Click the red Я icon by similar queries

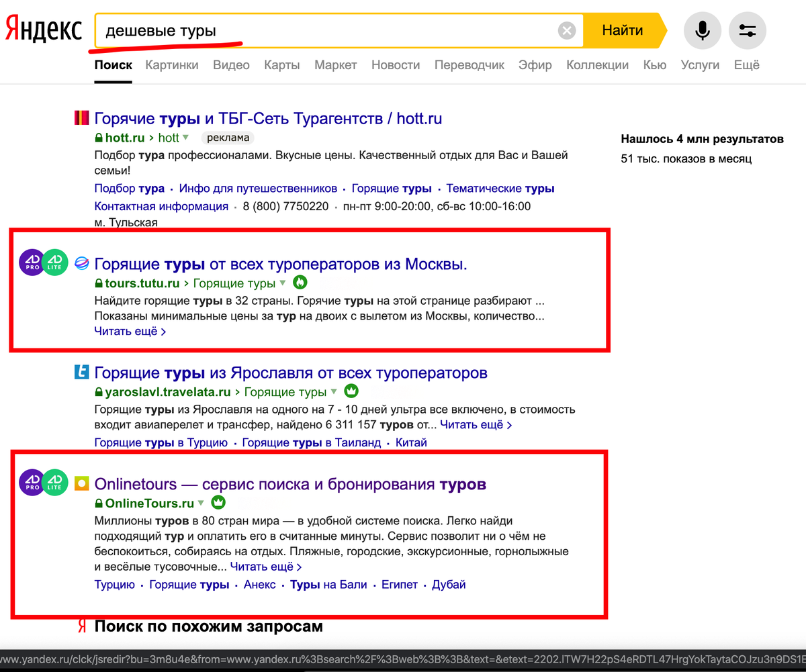(x=82, y=626)
